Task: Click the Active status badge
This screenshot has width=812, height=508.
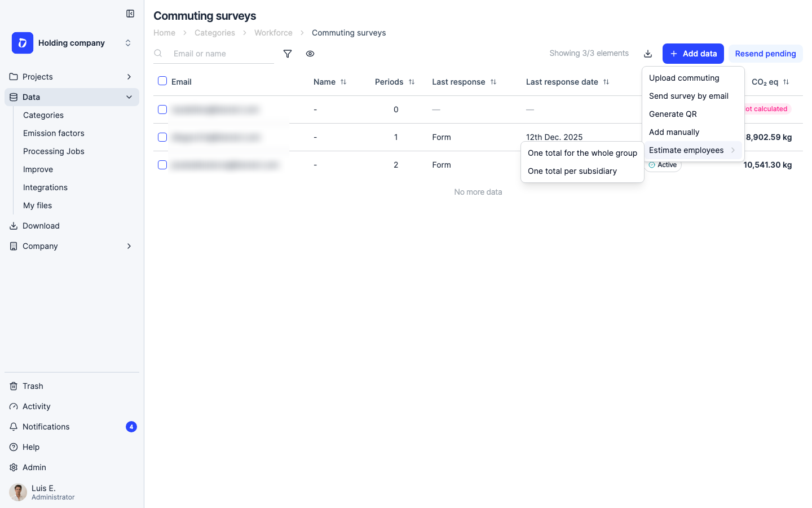Action: click(x=663, y=165)
